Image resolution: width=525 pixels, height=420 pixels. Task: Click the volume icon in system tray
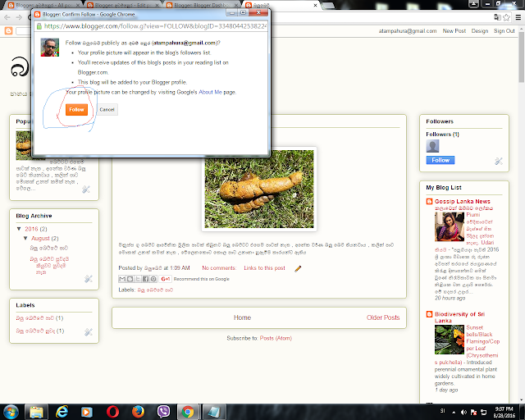coord(463,413)
